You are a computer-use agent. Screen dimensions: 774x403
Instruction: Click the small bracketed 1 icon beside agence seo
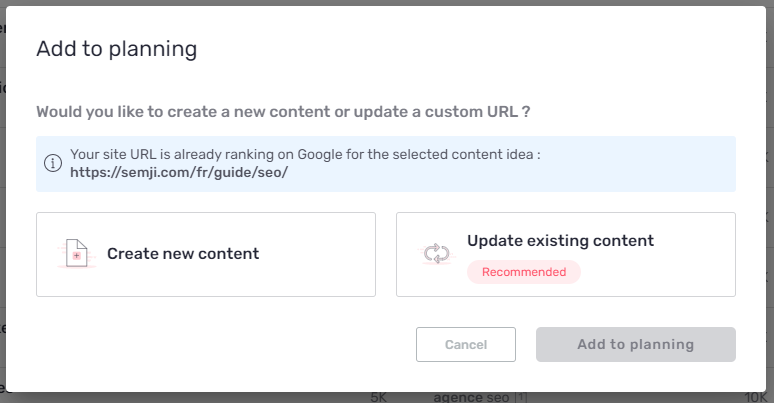point(521,397)
